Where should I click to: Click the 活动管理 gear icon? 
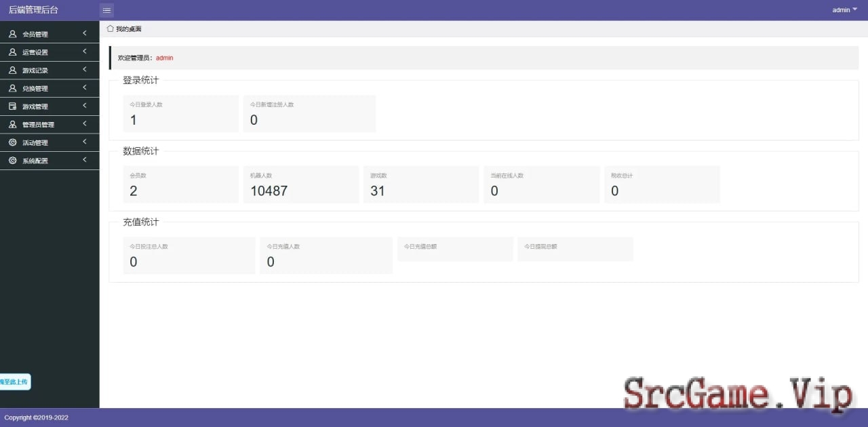pyautogui.click(x=12, y=142)
